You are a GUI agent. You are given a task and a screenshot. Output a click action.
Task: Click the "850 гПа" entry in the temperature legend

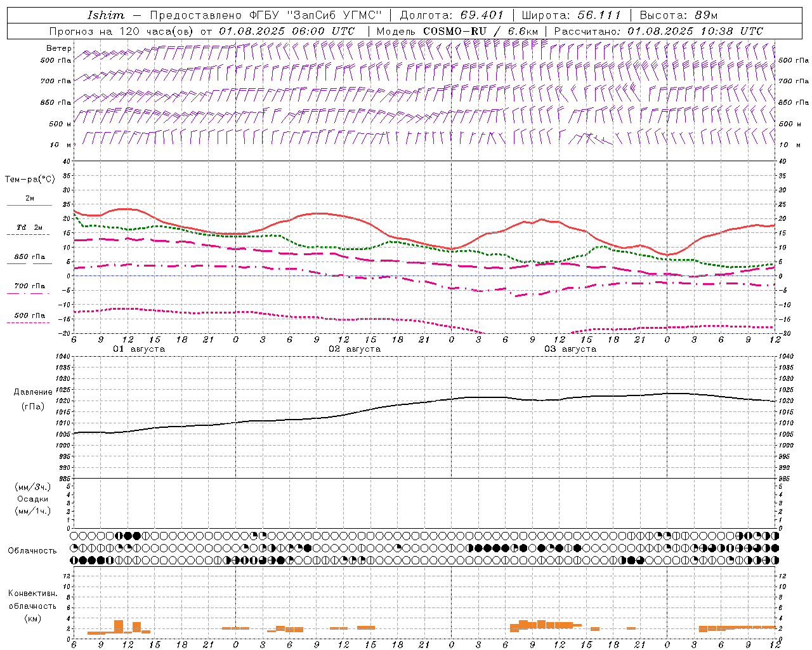pyautogui.click(x=29, y=257)
